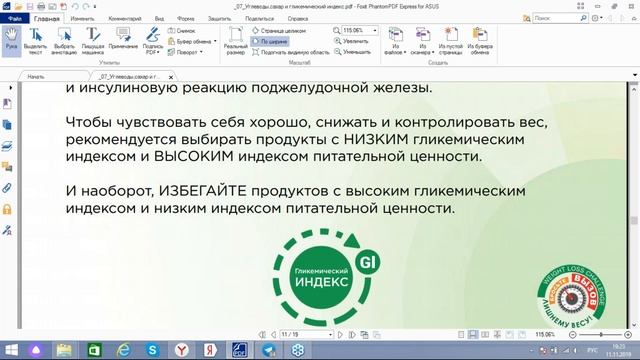The image size is (640, 360).
Task: Click Save icon in quick access toolbar
Action: point(30,7)
